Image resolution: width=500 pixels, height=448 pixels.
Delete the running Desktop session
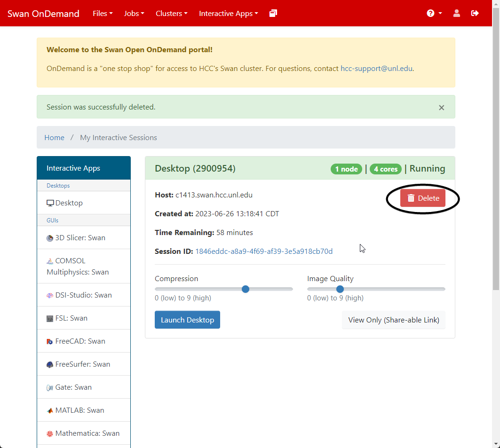[x=422, y=198]
